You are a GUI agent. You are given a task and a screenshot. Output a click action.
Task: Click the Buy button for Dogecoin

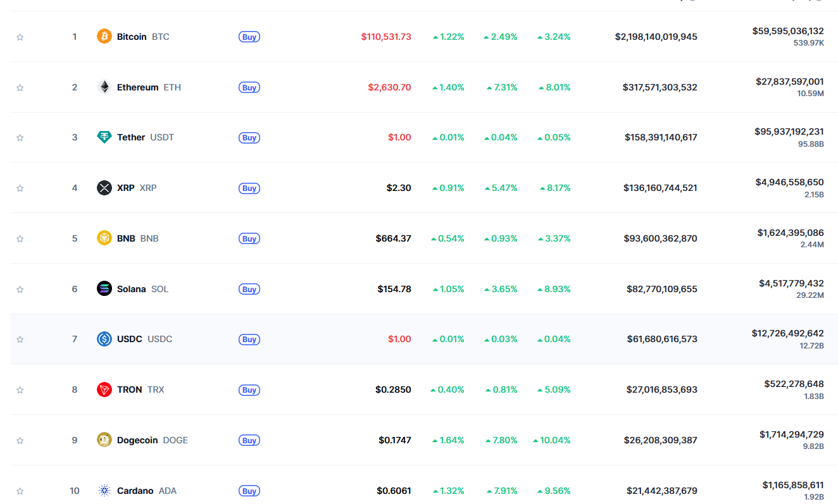[x=249, y=440]
